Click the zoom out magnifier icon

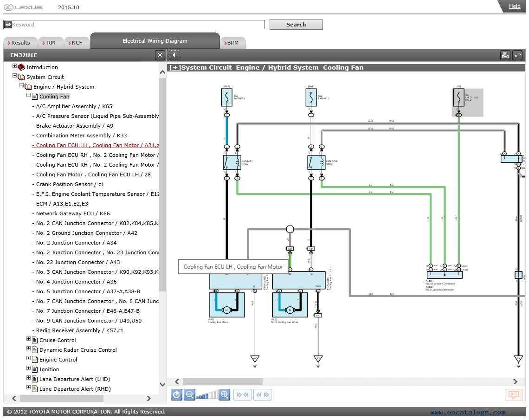click(189, 394)
